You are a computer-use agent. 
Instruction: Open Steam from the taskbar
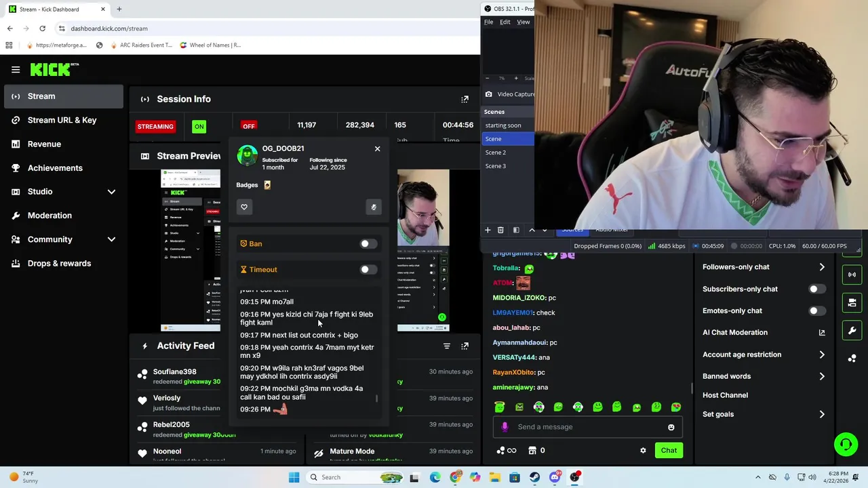pos(534,477)
